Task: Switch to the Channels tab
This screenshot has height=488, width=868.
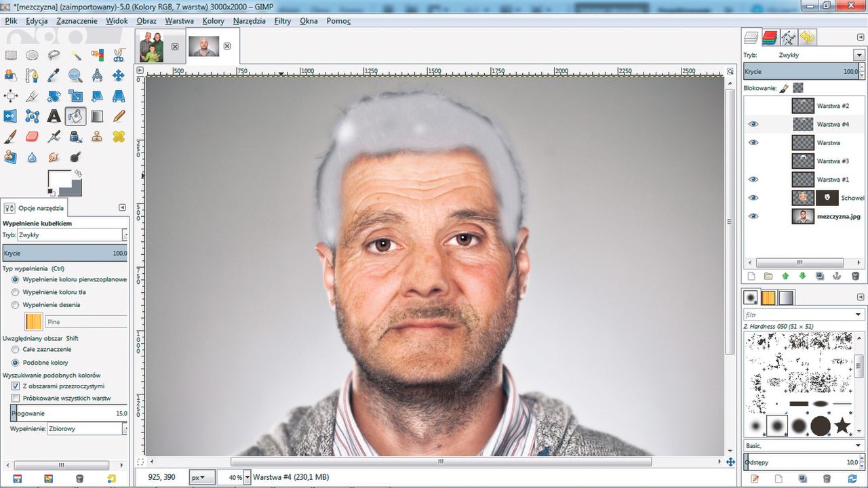Action: click(770, 37)
